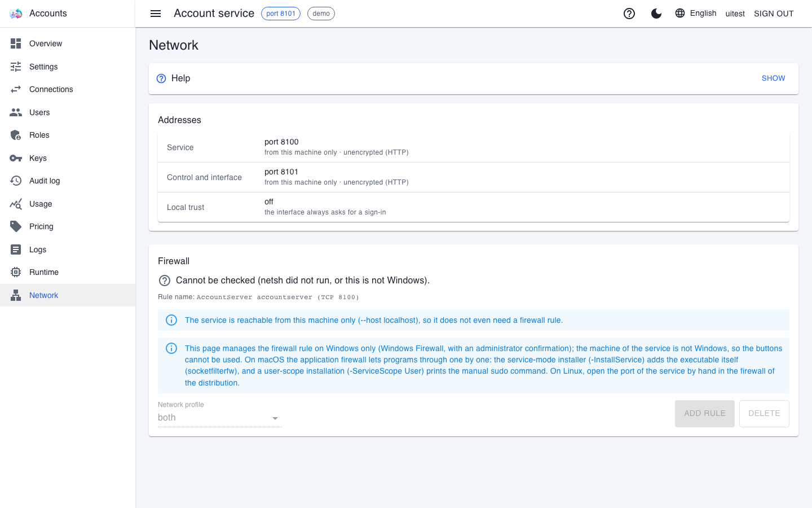The width and height of the screenshot is (812, 508).
Task: Click the uitest username
Action: click(x=735, y=14)
